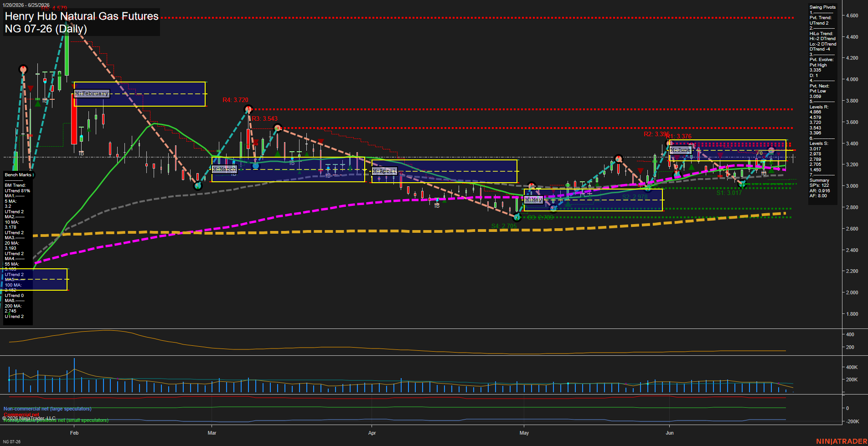The width and height of the screenshot is (868, 446).
Task: Open the NG 07-26 chart tab
Action: [x=12, y=441]
